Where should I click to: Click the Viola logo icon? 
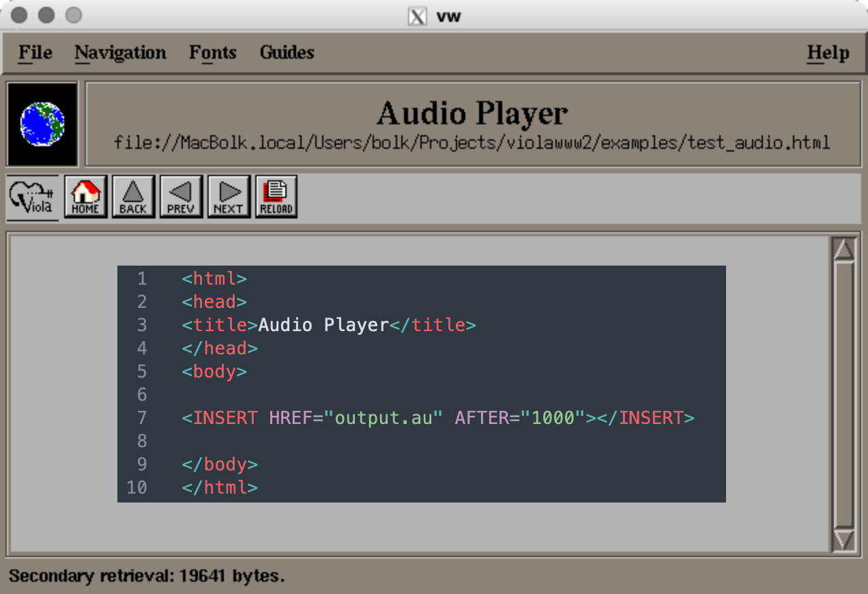[32, 197]
